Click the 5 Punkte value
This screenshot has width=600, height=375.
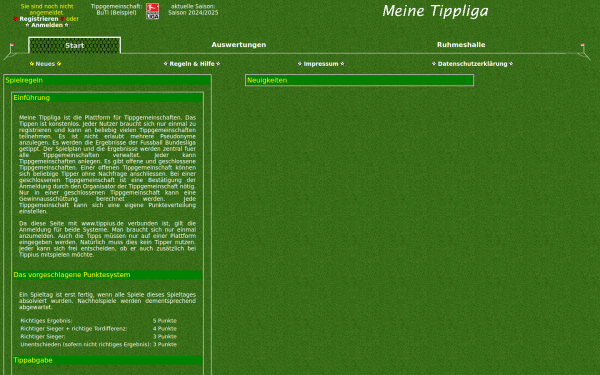coord(165,321)
